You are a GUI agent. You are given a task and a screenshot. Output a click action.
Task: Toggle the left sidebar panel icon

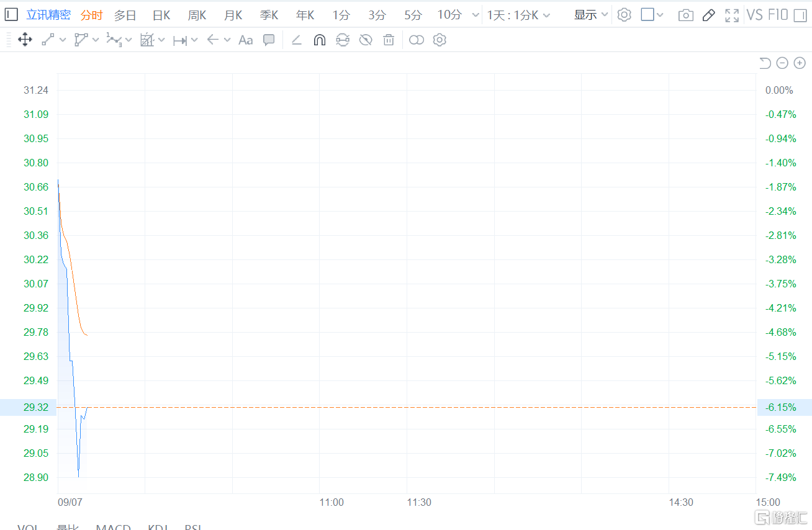pos(11,15)
